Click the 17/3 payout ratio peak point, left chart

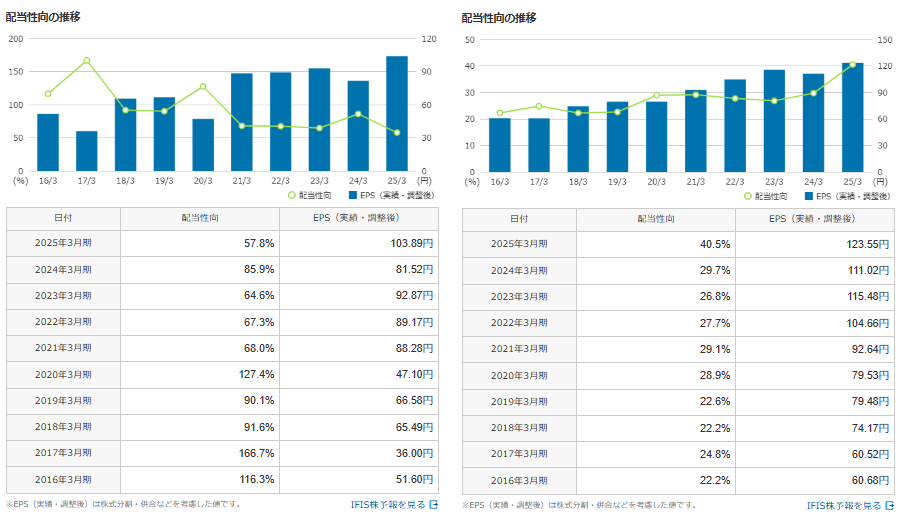(x=87, y=61)
